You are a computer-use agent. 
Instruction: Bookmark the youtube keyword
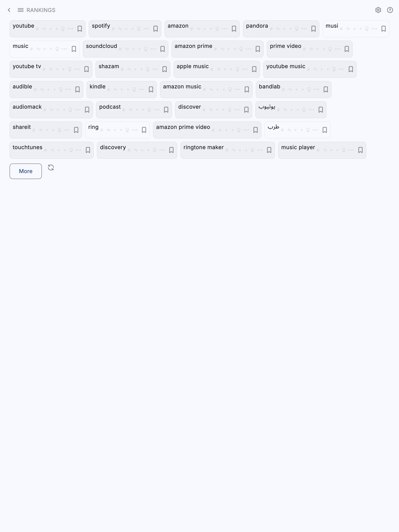click(x=80, y=29)
